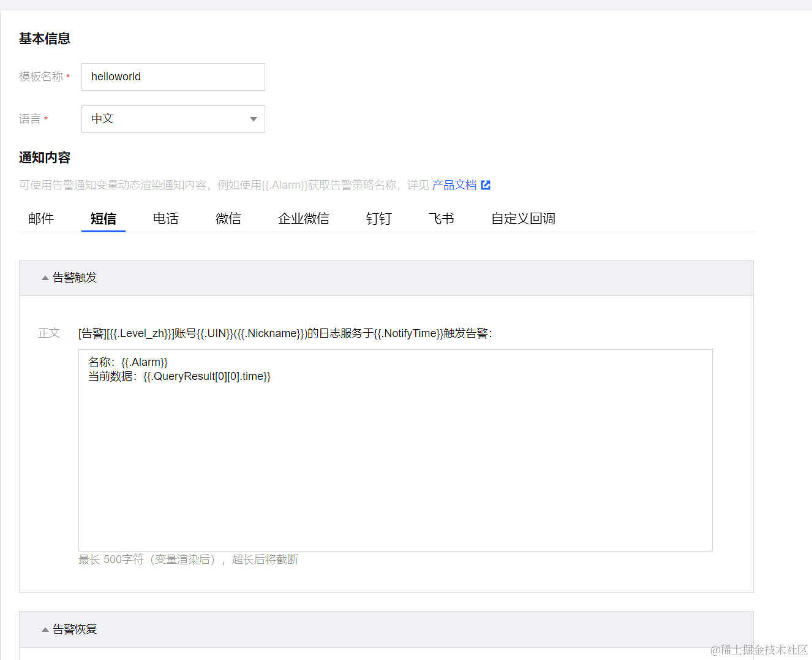Select the 飞书 channel tab
The width and height of the screenshot is (812, 660).
440,219
